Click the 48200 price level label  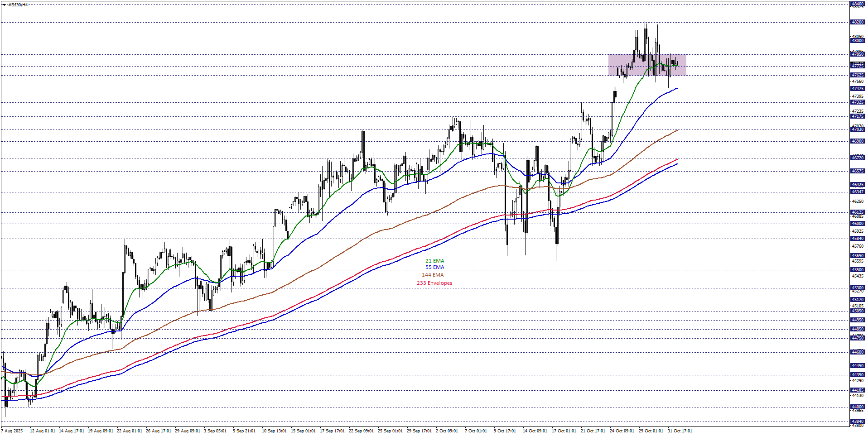pyautogui.click(x=857, y=22)
